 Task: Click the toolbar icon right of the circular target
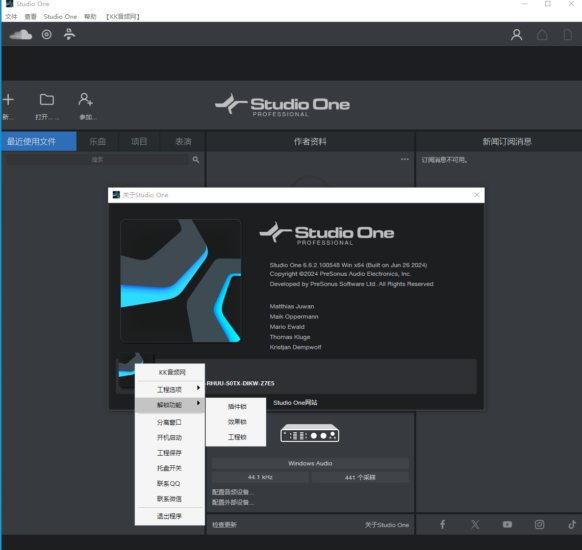69,34
